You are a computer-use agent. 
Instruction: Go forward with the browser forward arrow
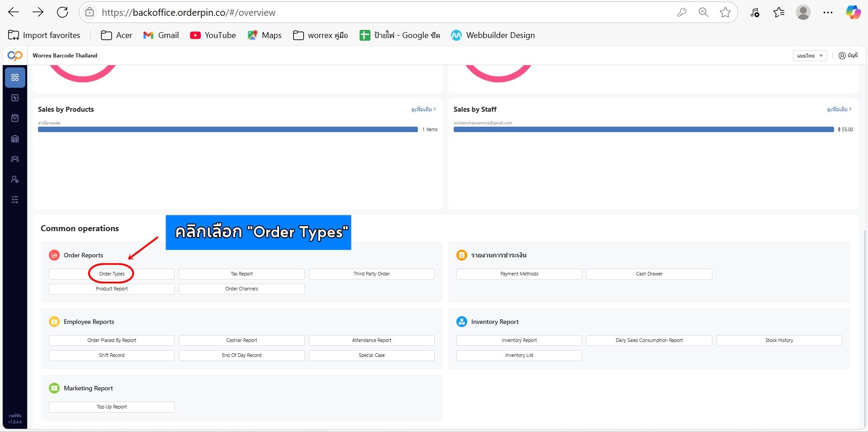pos(38,12)
